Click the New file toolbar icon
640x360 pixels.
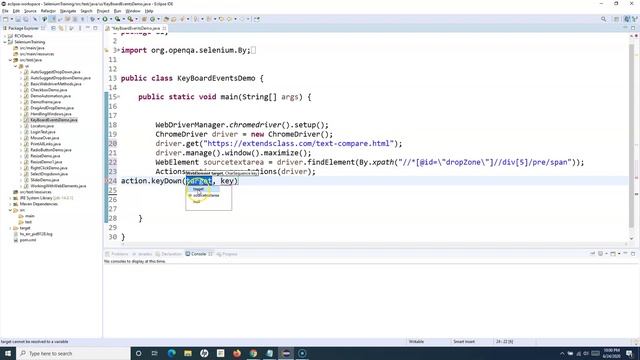[6, 19]
